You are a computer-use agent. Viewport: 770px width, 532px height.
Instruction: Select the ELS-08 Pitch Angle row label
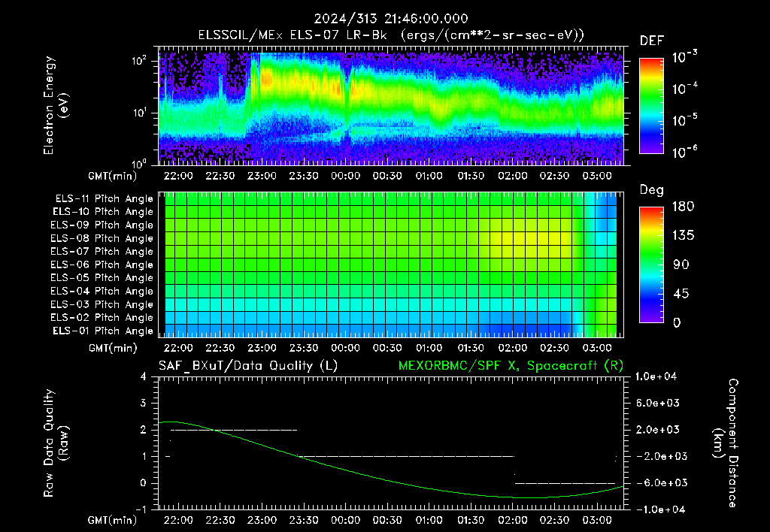pos(102,238)
